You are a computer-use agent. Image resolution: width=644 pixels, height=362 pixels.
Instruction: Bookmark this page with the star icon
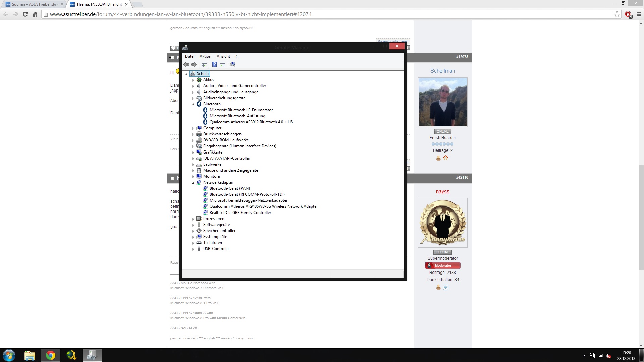click(617, 14)
